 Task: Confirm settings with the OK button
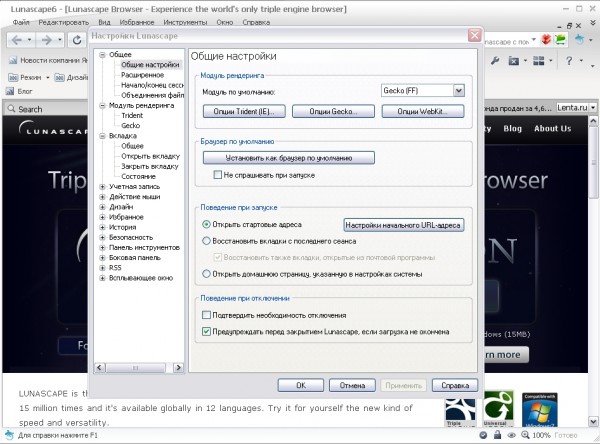(301, 385)
